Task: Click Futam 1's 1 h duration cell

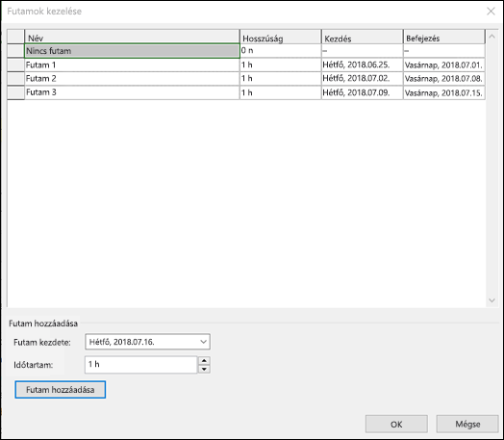Action: click(281, 65)
